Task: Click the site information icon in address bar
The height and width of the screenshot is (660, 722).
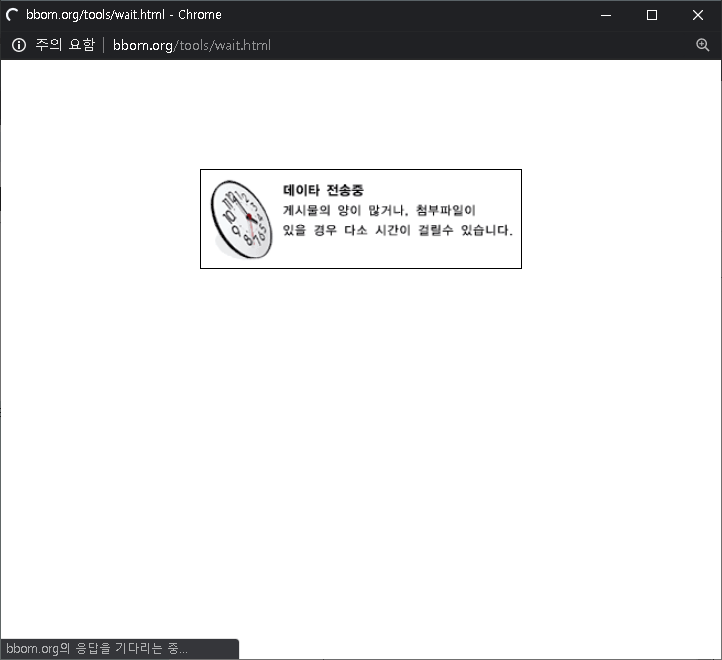Action: click(x=19, y=45)
